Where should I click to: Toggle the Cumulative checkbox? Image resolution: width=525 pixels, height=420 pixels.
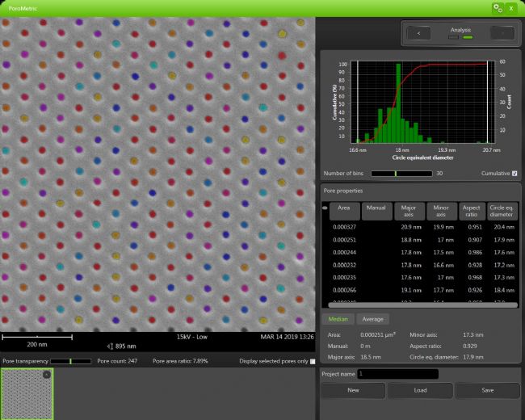coord(514,173)
